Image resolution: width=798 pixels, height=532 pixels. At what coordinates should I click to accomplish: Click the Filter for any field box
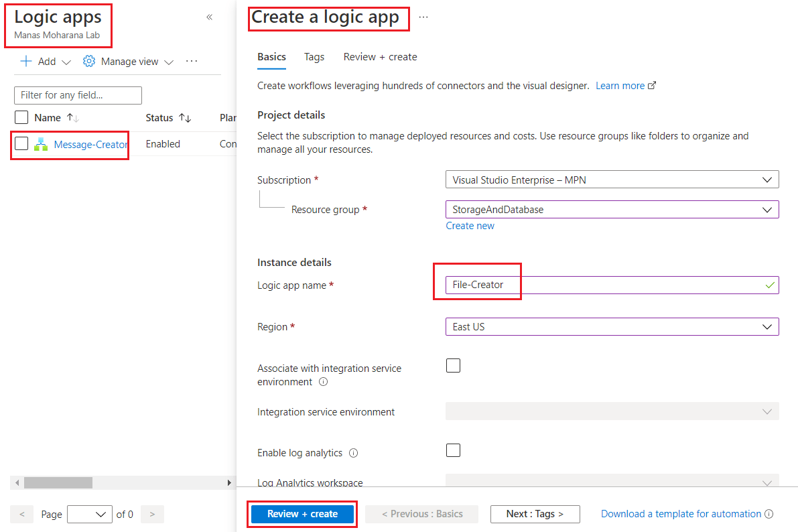click(78, 95)
